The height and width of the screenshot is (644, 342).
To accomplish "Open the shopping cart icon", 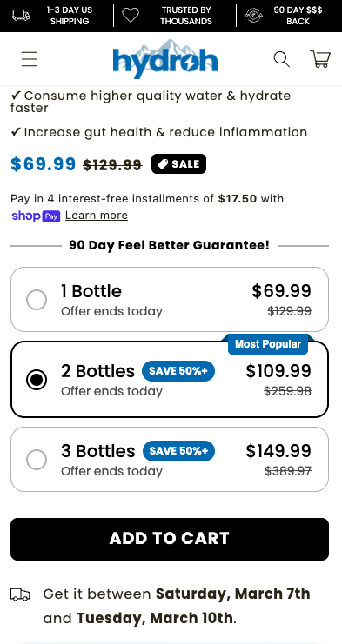I will 319,59.
